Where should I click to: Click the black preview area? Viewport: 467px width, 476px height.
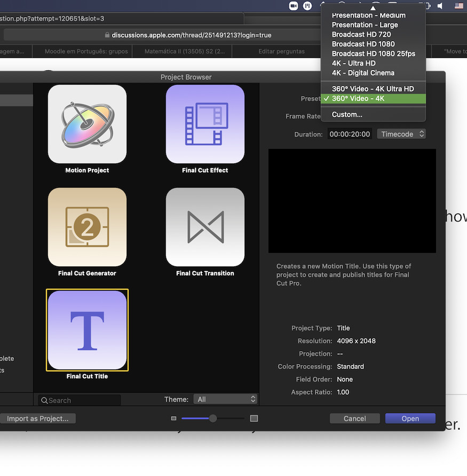(x=352, y=201)
